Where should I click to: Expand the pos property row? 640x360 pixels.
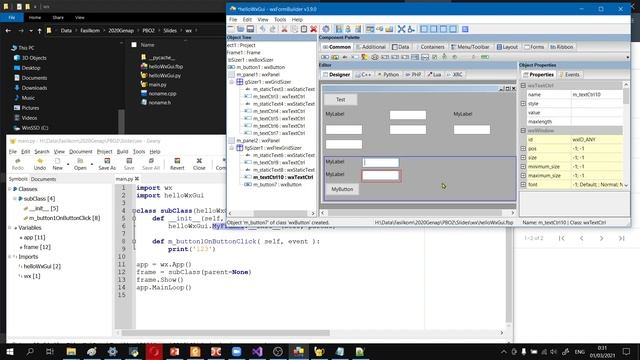[523, 149]
